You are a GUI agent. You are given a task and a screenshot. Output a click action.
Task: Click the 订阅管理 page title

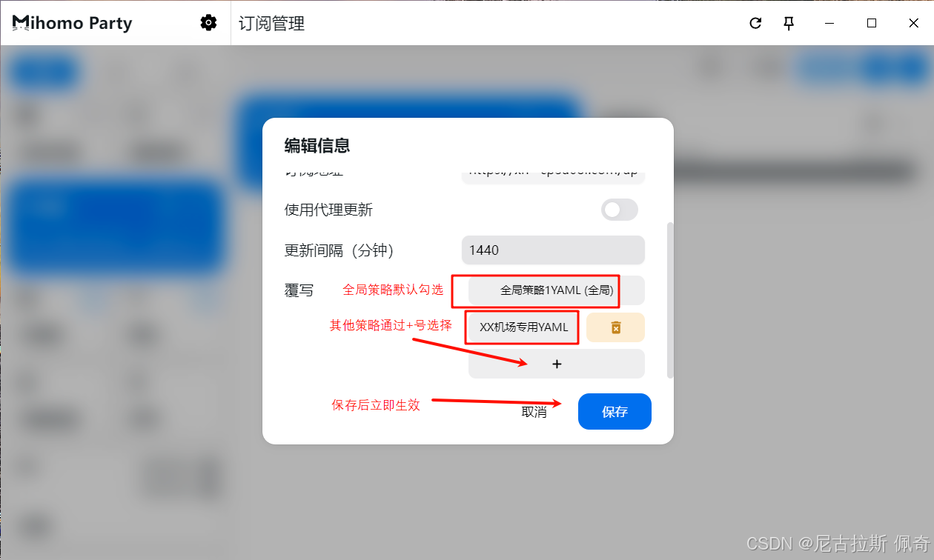pyautogui.click(x=271, y=24)
